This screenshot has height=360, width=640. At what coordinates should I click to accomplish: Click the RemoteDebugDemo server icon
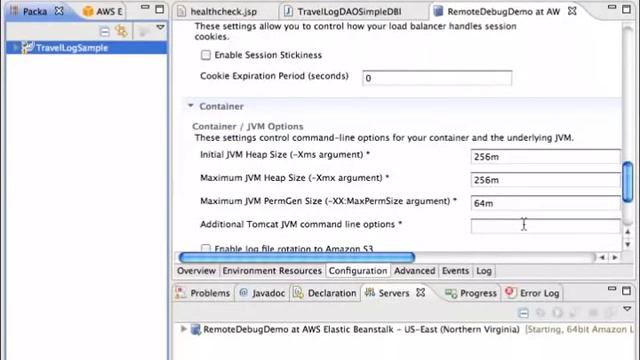[196, 329]
